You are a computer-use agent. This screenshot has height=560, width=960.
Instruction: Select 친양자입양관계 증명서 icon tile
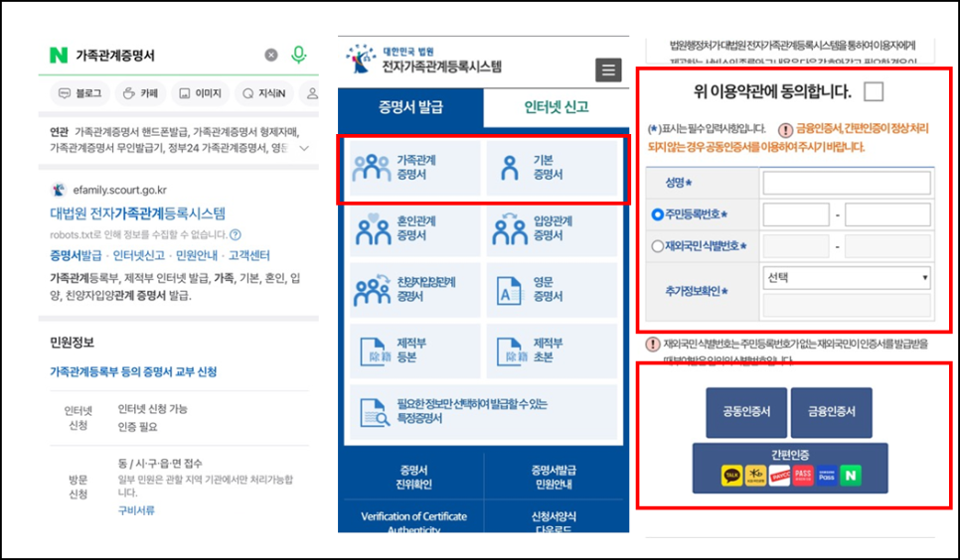tap(415, 290)
